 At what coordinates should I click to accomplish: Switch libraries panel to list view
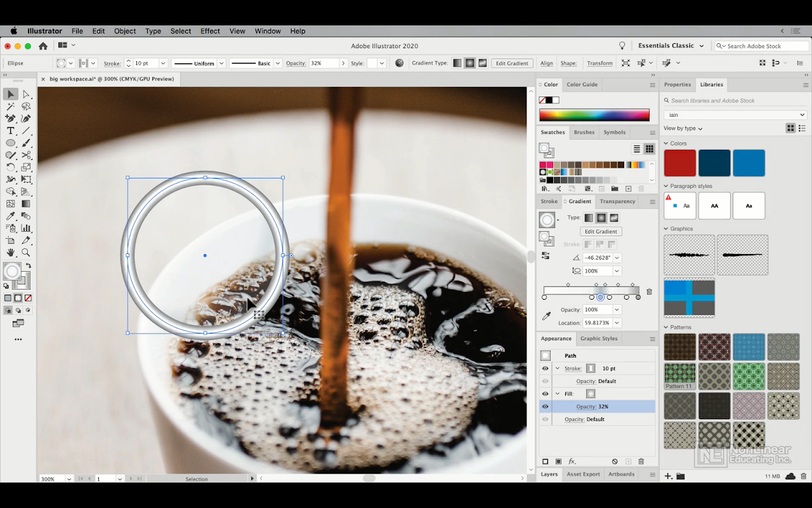(x=802, y=128)
